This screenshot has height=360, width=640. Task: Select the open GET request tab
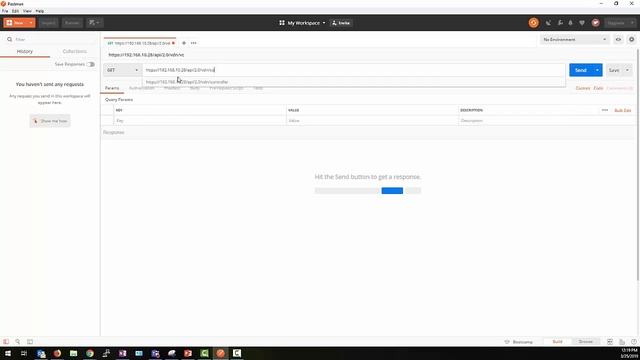click(x=139, y=43)
